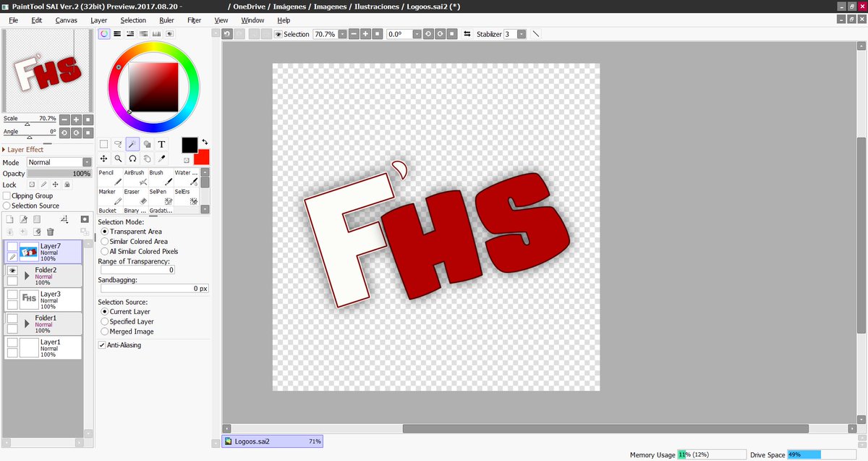Select the Shape tool
The width and height of the screenshot is (868, 461).
click(147, 144)
